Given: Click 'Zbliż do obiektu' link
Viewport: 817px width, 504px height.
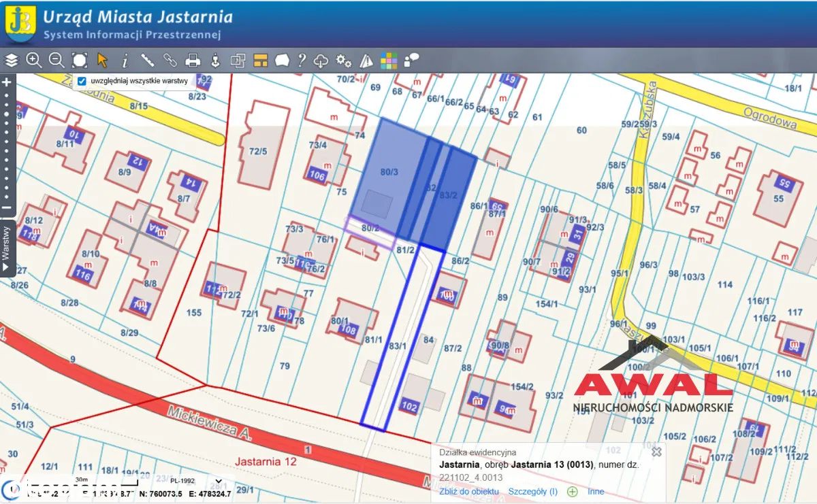Looking at the screenshot, I should (x=469, y=492).
